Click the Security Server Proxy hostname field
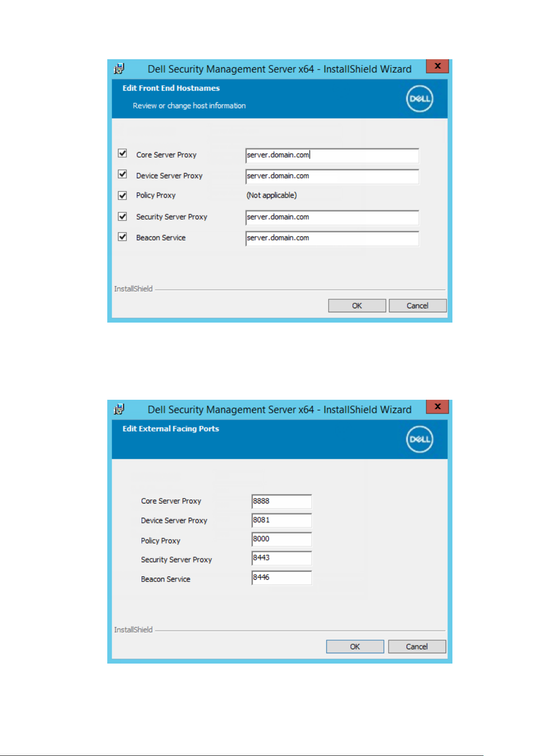Image resolution: width=535 pixels, height=756 pixels. [x=332, y=218]
